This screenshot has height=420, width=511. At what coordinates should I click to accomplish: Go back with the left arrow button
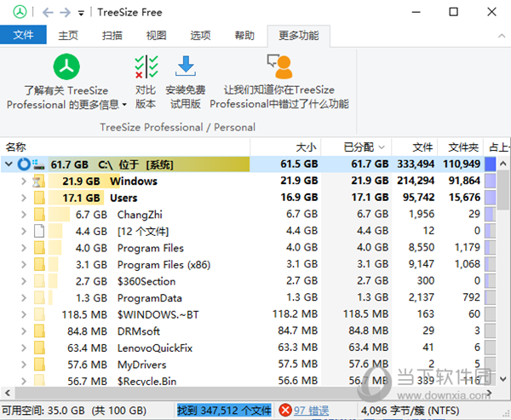[48, 13]
